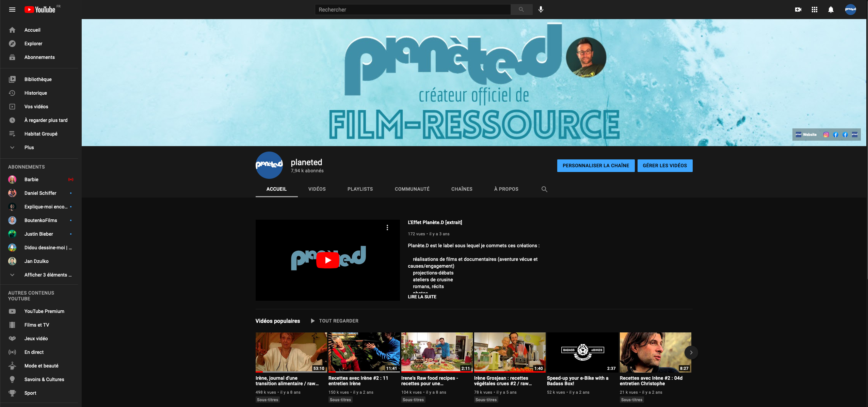Open Films et TV
868x407 pixels.
(41, 325)
